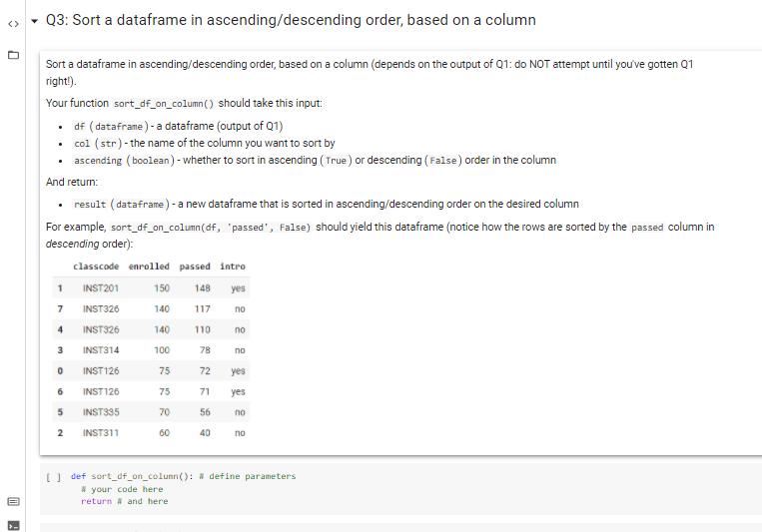Place cursor on '# your code here' line
The image size is (762, 532).
pyautogui.click(x=122, y=489)
